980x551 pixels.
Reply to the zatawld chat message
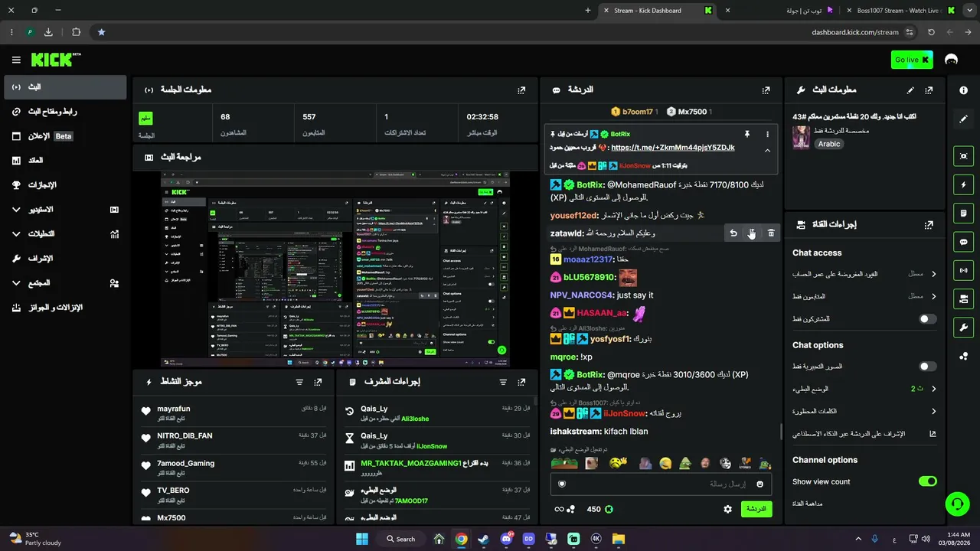733,233
